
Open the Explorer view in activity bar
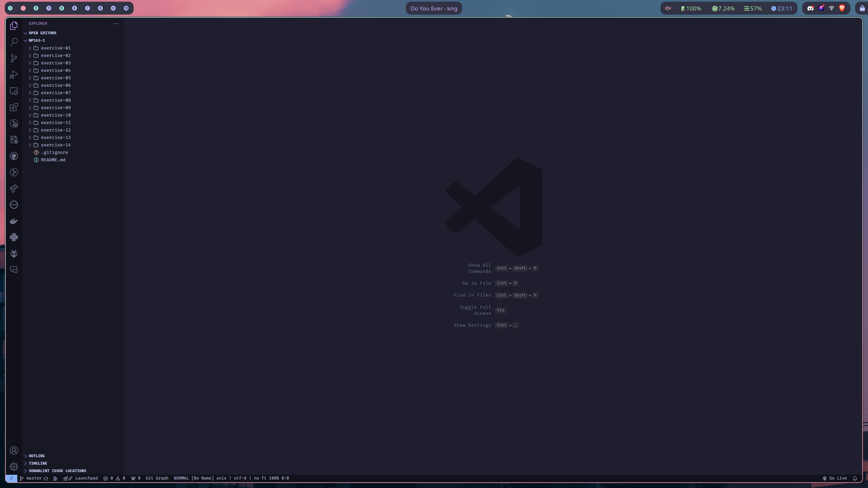coord(14,26)
